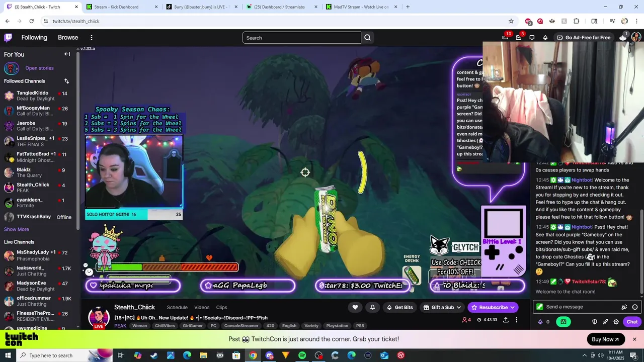Open the Browse menu item
644x362 pixels.
(x=68, y=37)
